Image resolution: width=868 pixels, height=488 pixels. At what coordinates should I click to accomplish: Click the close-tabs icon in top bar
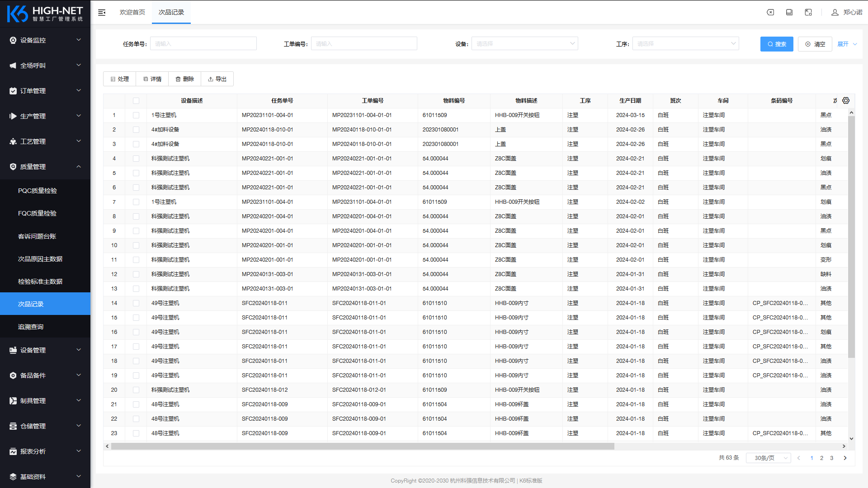[x=770, y=12]
